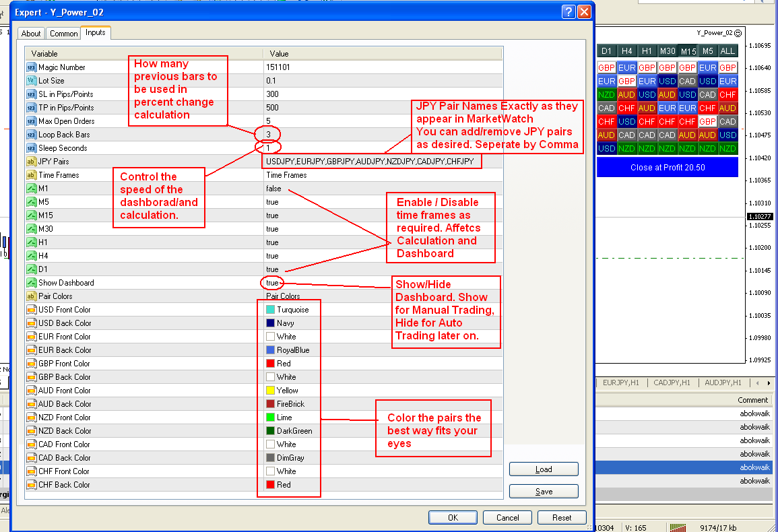Click the AUD Back Color row icon
Viewport: 778px width, 532px height.
(x=31, y=403)
